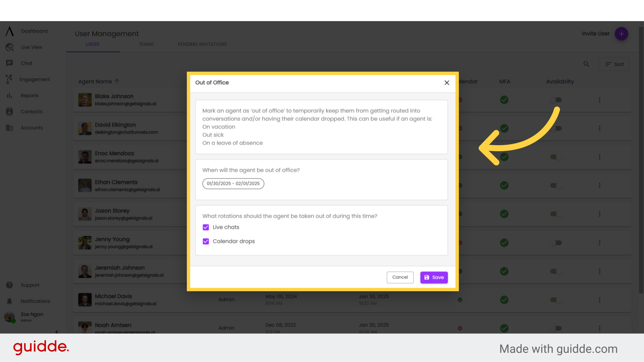Screen dimensions: 644x362
Task: Click the Availability column header
Action: point(560,81)
